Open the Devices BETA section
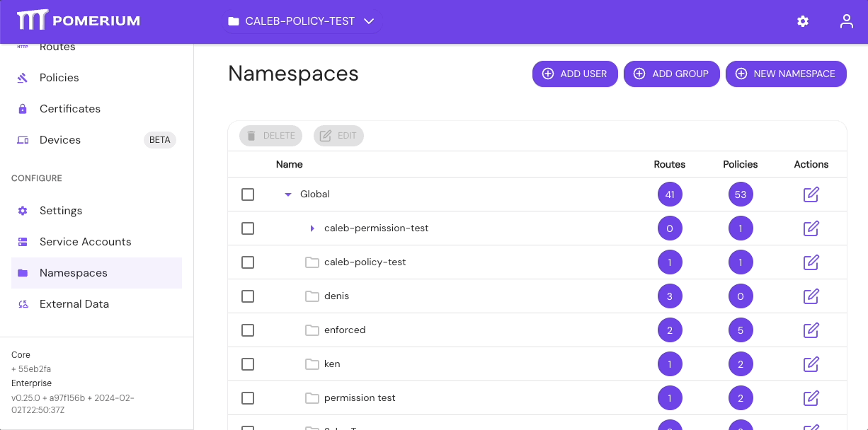 coord(61,139)
